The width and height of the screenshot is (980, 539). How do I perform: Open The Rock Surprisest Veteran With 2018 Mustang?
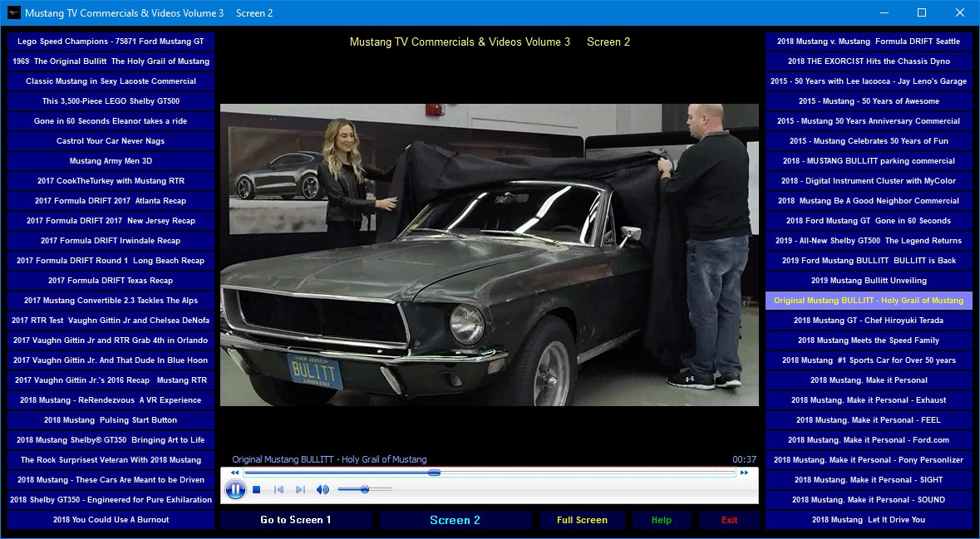point(111,460)
